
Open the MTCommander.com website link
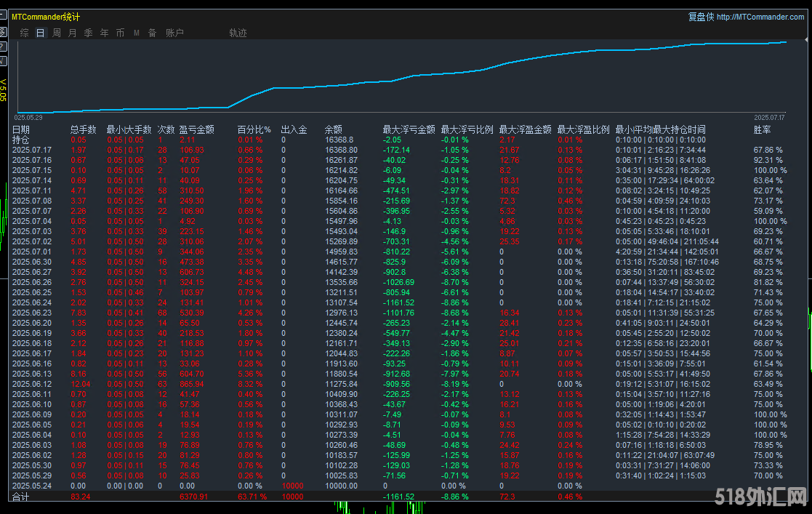pos(760,17)
